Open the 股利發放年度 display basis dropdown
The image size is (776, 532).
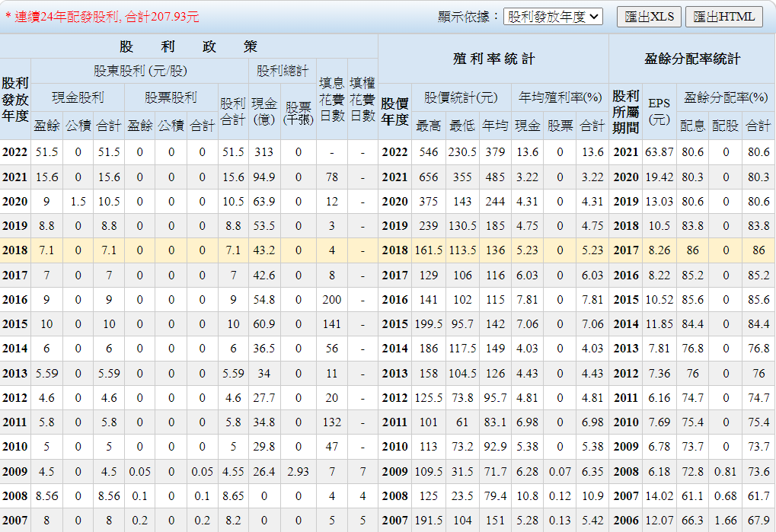tap(553, 17)
